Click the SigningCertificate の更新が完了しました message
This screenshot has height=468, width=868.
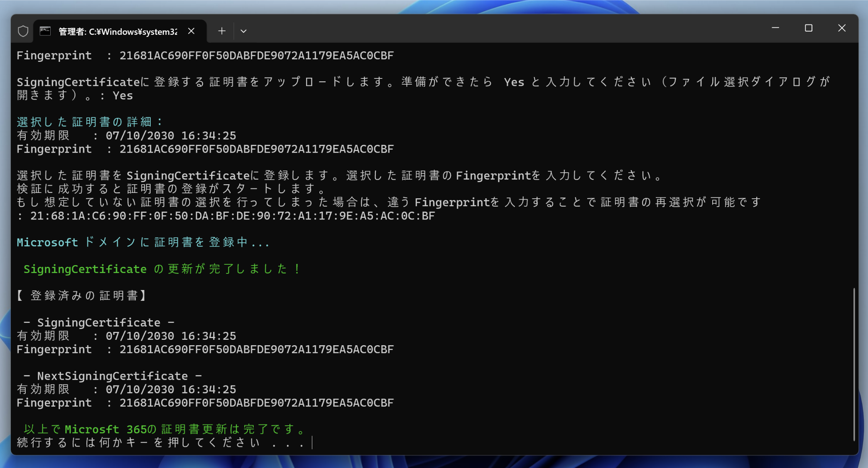pos(162,269)
